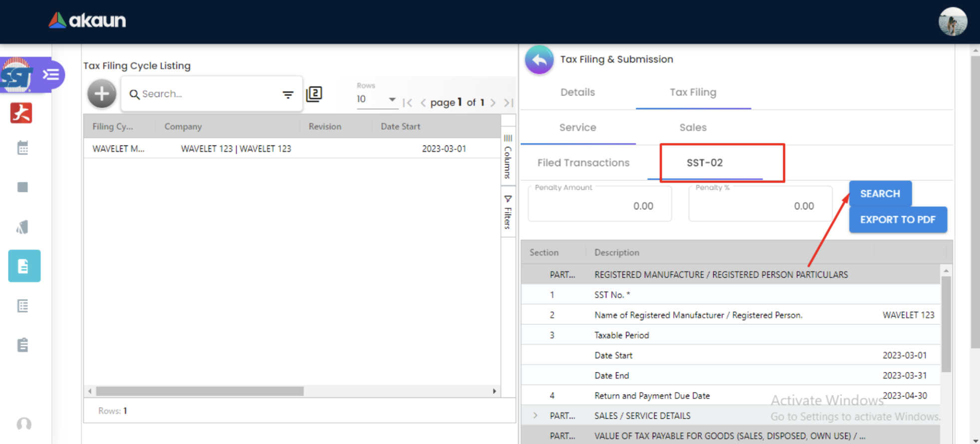Switch to the Filed Transactions tab

(x=583, y=163)
